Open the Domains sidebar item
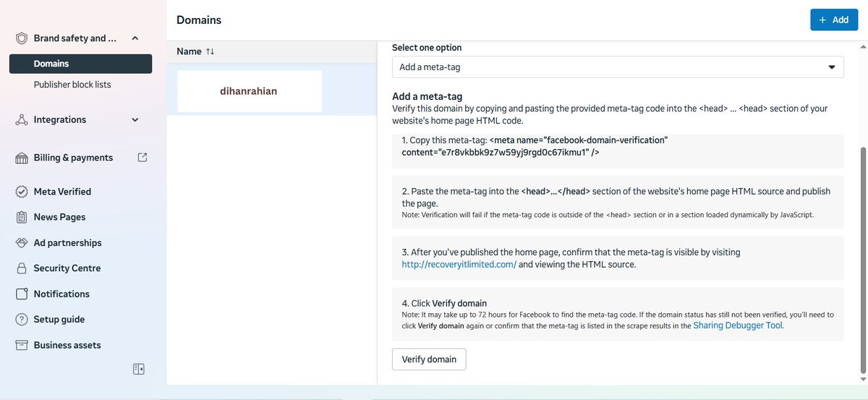The width and height of the screenshot is (868, 400). point(80,64)
